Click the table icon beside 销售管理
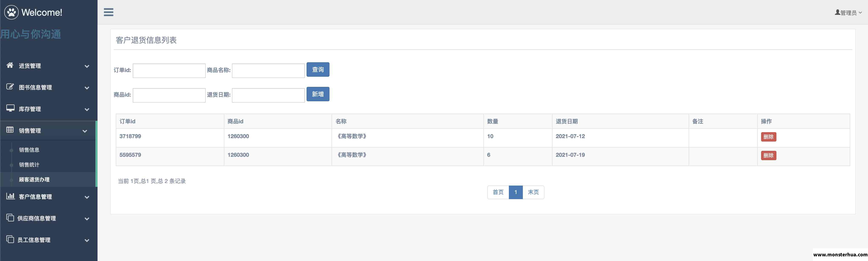 click(10, 130)
